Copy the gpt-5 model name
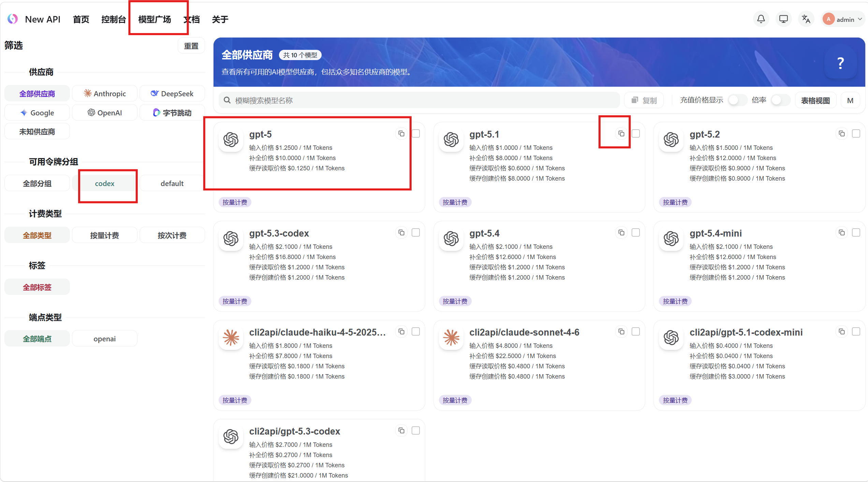Screen dimensions: 868x482 point(401,133)
